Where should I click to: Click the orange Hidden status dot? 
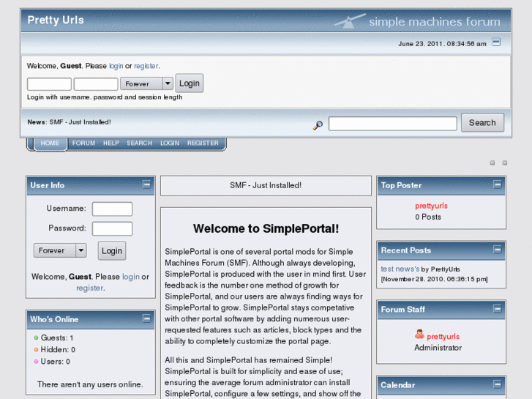pyautogui.click(x=36, y=349)
